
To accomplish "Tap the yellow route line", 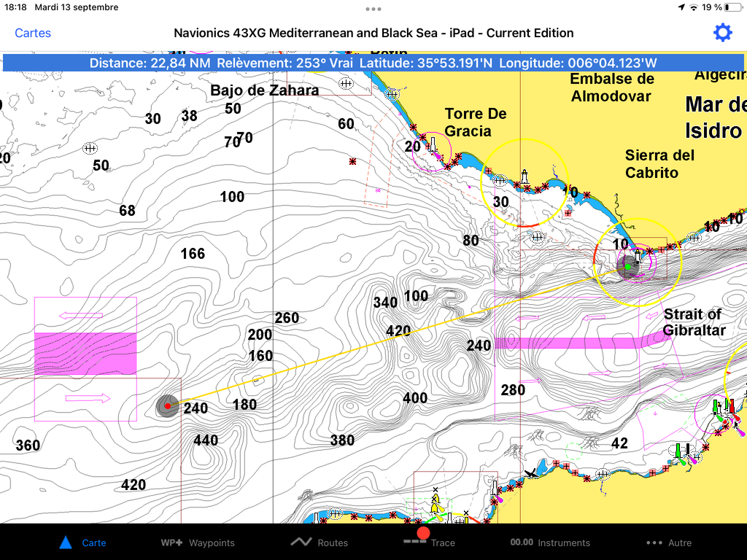I will [x=398, y=336].
